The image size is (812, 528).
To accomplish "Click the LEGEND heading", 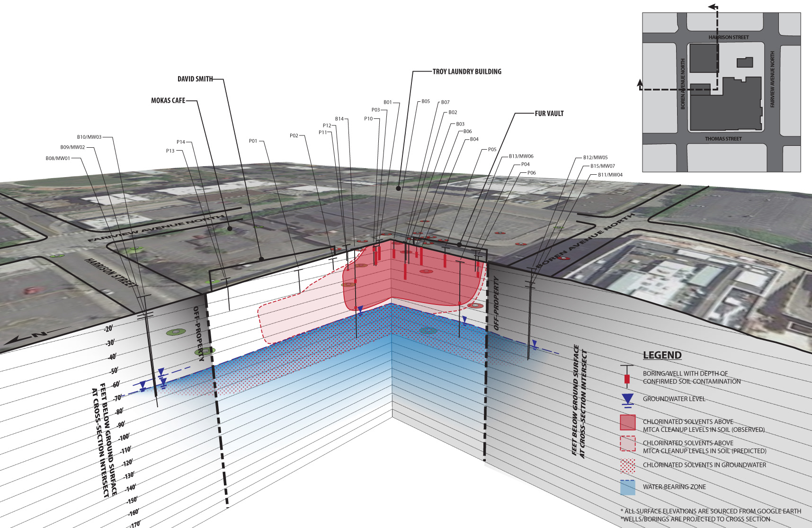I will pyautogui.click(x=662, y=355).
